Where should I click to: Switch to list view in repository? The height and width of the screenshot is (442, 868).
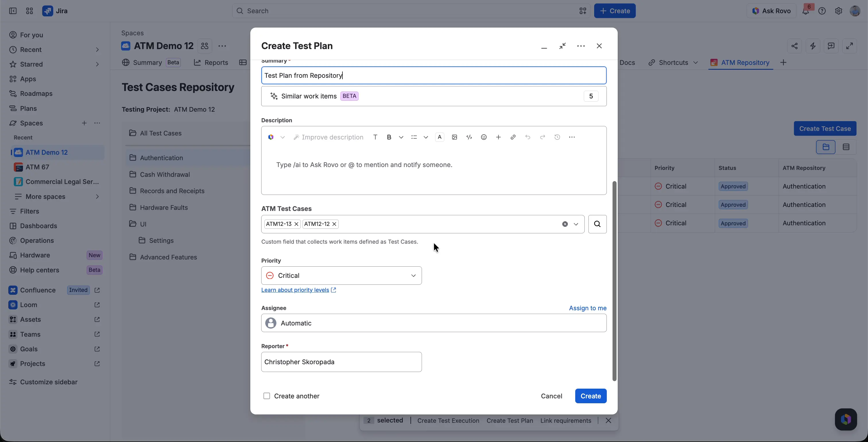(x=846, y=147)
